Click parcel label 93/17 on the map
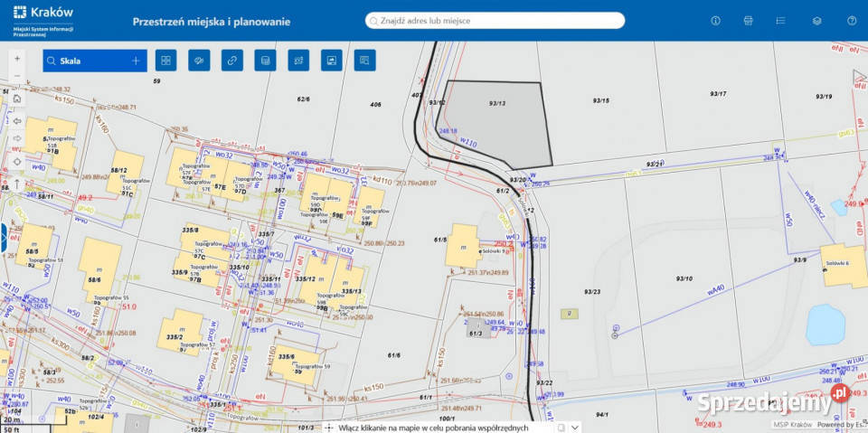 tap(717, 94)
